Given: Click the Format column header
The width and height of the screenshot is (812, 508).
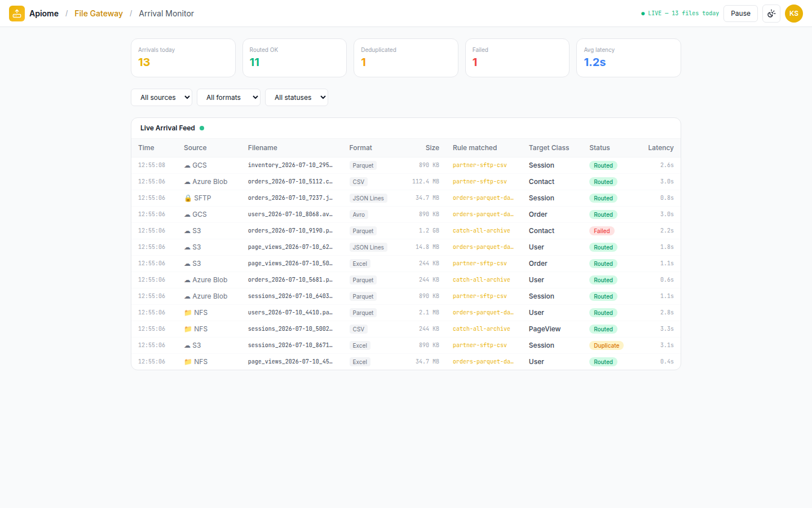Looking at the screenshot, I should tap(361, 148).
